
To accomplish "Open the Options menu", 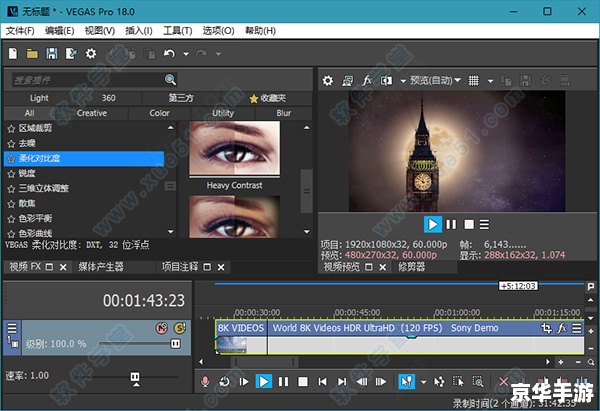I will [218, 31].
